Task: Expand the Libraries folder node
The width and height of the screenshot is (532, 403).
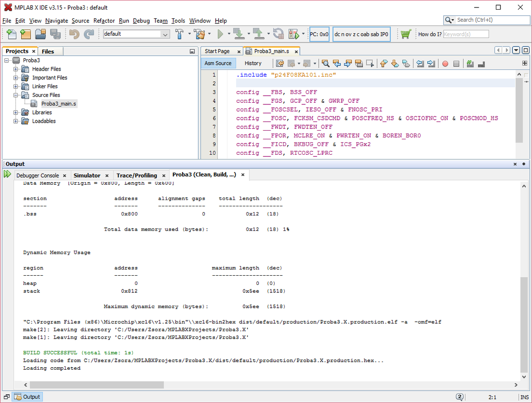Action: (16, 113)
